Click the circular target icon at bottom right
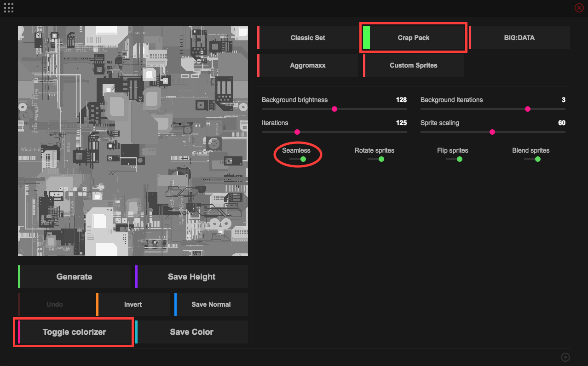The width and height of the screenshot is (588, 366). click(565, 357)
